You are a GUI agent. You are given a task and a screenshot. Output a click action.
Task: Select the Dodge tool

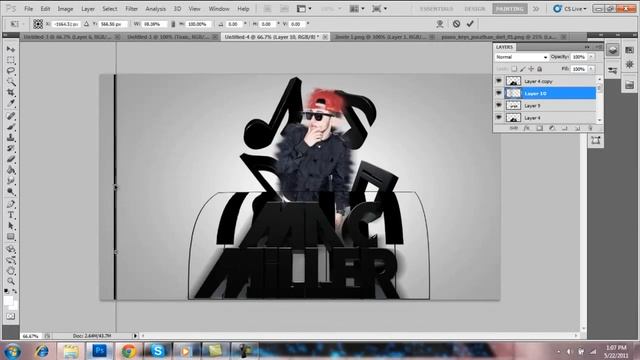point(11,192)
